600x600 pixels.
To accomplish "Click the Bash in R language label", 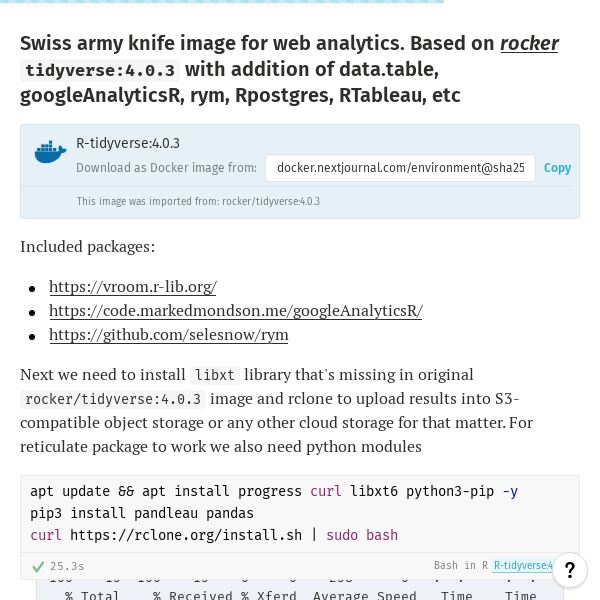I will coord(461,565).
